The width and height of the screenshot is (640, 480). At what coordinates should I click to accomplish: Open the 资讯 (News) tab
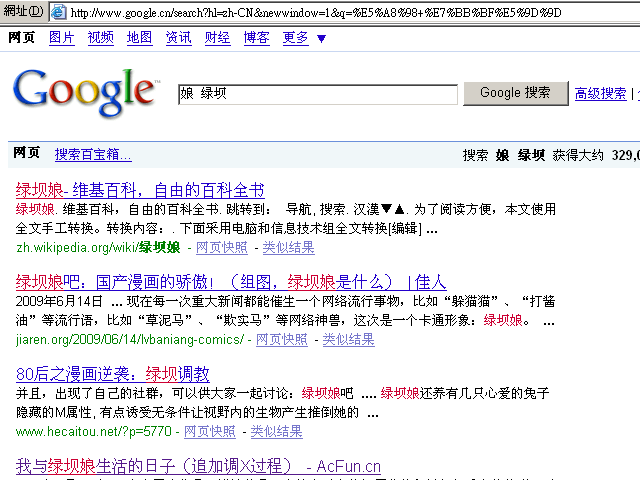[178, 38]
